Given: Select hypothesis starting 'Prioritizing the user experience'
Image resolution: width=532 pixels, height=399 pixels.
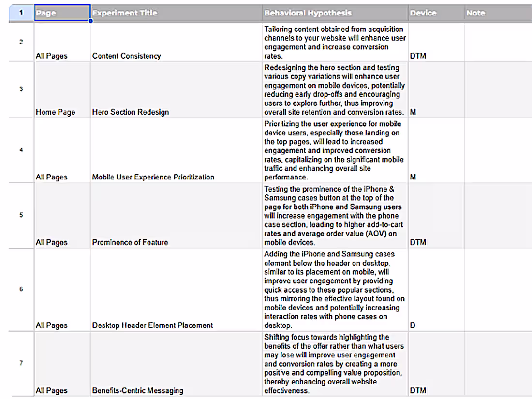Looking at the screenshot, I should pos(335,150).
